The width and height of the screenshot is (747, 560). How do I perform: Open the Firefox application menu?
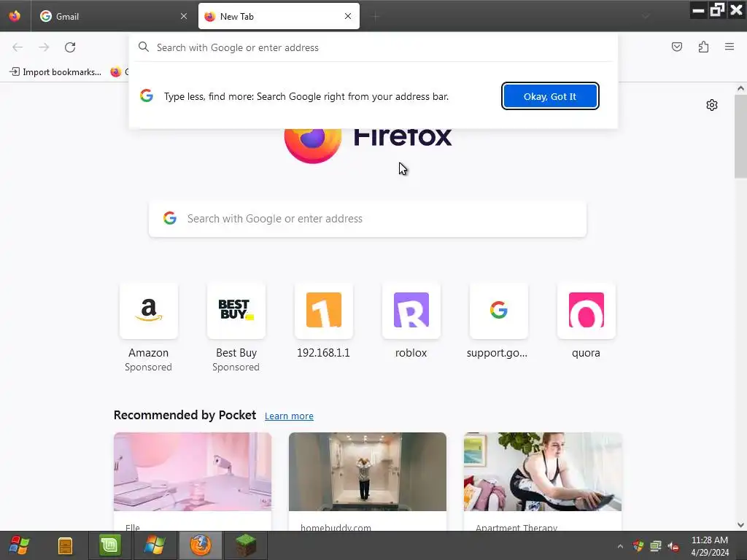[729, 47]
